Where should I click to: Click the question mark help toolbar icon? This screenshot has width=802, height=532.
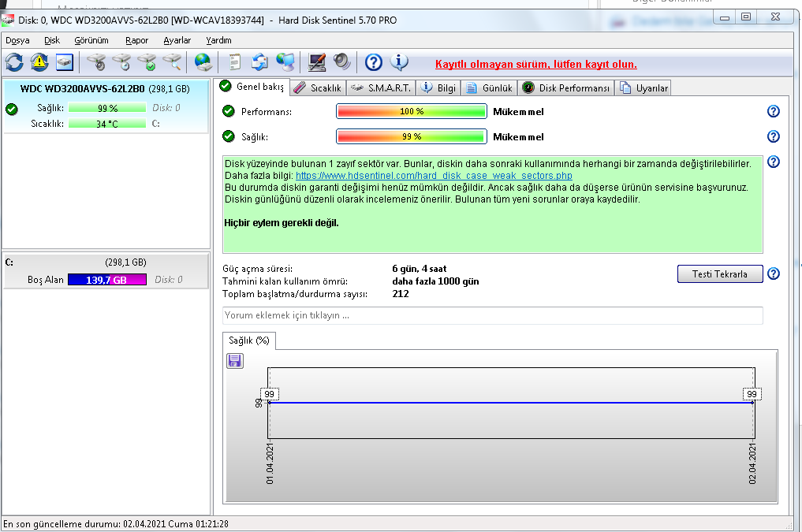coord(373,63)
